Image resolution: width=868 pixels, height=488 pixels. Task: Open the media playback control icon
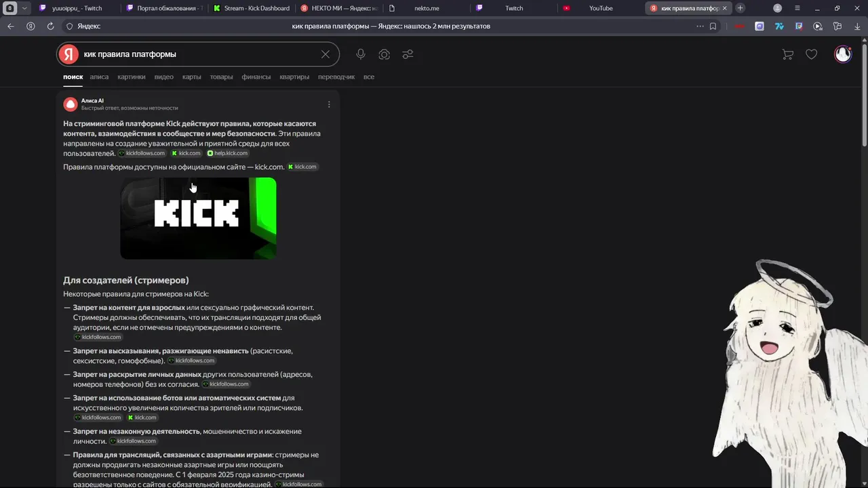(818, 26)
